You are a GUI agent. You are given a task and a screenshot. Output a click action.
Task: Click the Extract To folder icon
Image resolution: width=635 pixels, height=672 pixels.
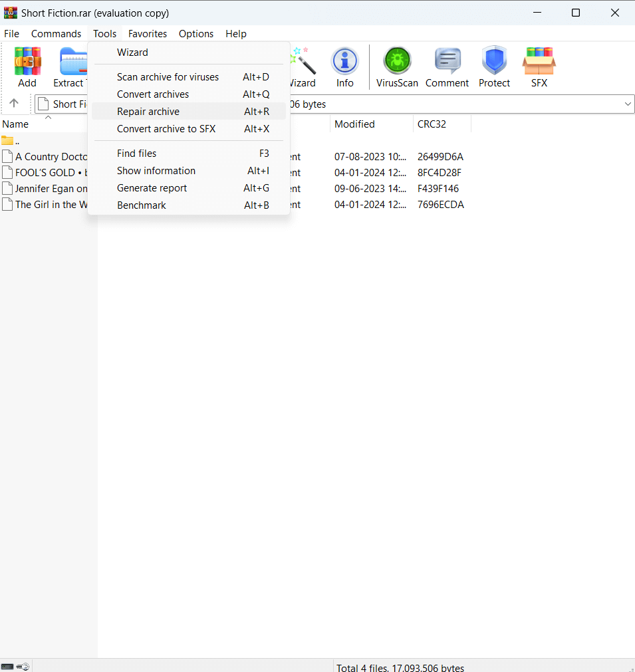(x=73, y=62)
